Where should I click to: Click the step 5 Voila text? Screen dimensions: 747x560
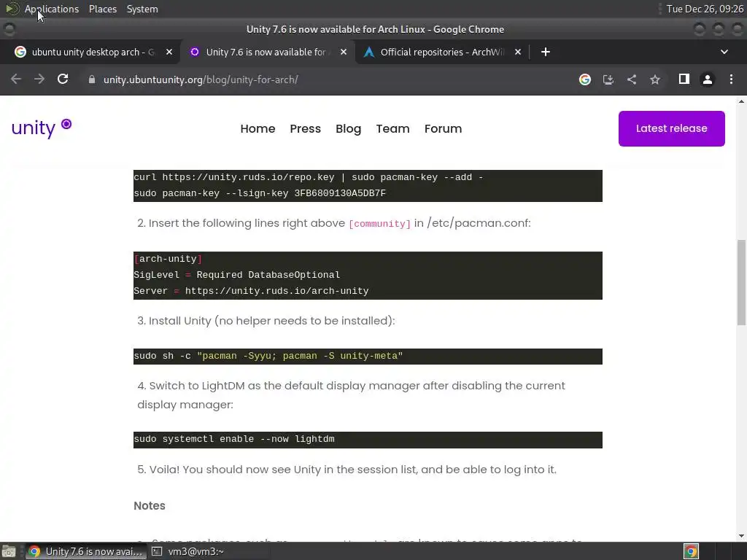coord(347,470)
